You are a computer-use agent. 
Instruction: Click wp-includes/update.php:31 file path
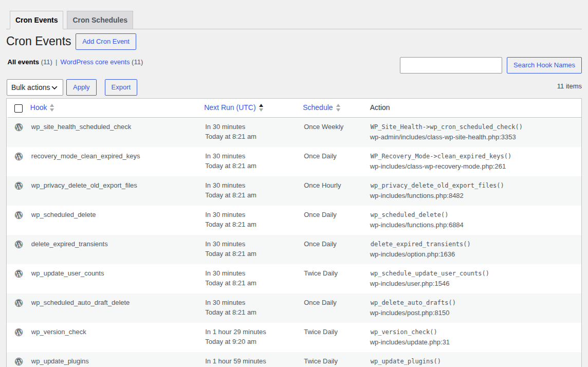coord(410,341)
